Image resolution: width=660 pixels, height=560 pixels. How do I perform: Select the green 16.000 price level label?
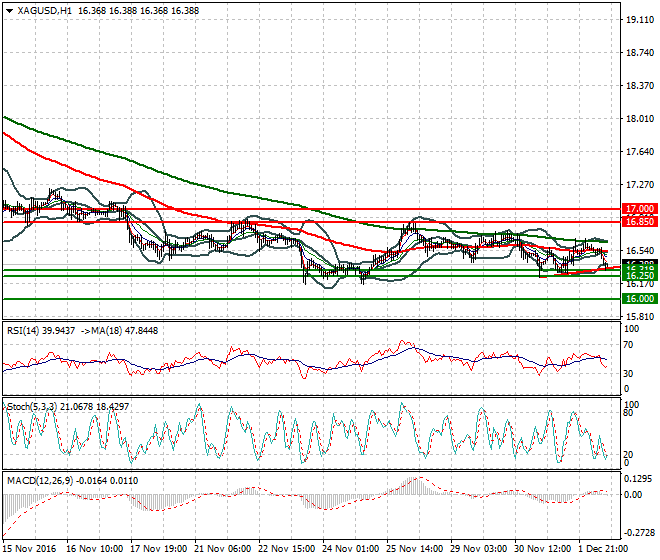point(639,299)
